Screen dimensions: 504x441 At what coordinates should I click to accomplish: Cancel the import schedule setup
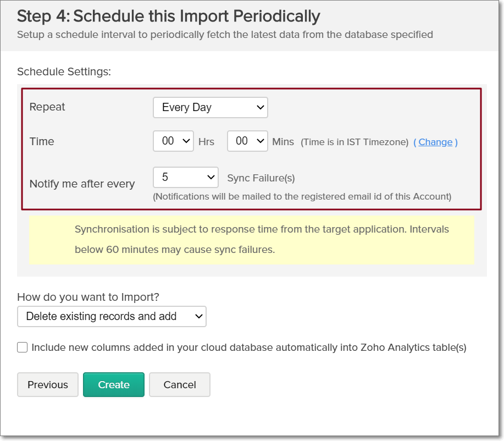click(x=180, y=385)
